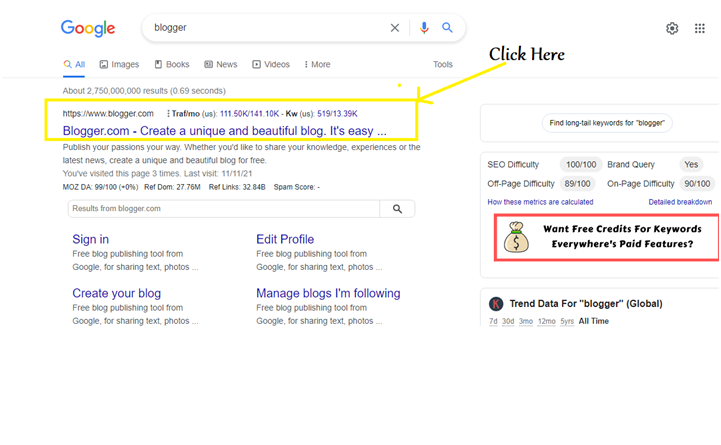
Task: Click the Google logo
Action: click(88, 28)
